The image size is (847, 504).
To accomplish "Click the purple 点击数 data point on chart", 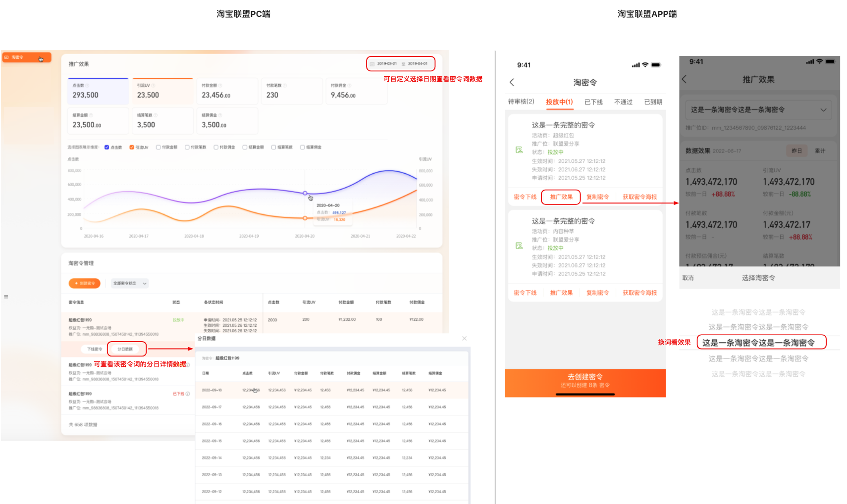I will [x=305, y=193].
